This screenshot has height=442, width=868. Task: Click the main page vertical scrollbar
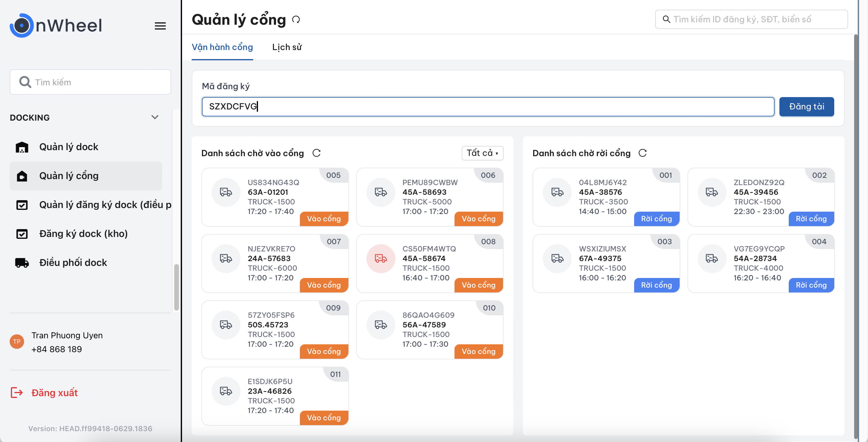856,236
